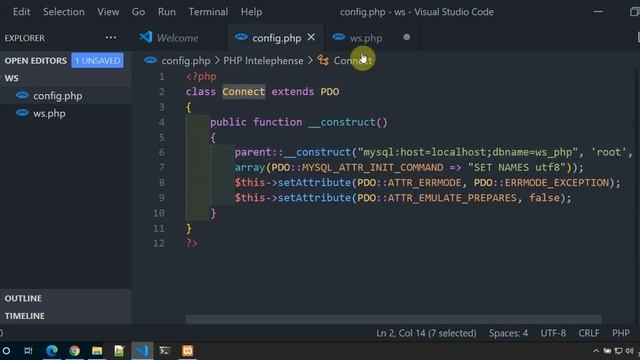Open the Run menu
This screenshot has width=640, height=360.
(167, 12)
